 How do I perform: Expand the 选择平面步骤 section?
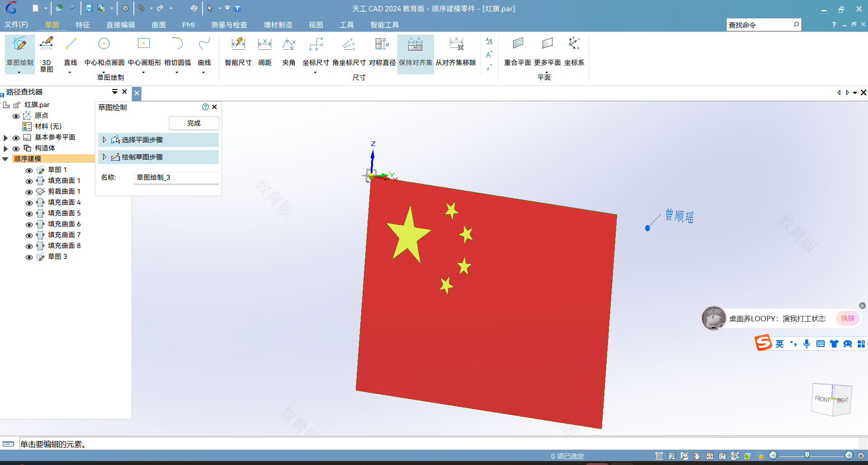click(x=104, y=140)
